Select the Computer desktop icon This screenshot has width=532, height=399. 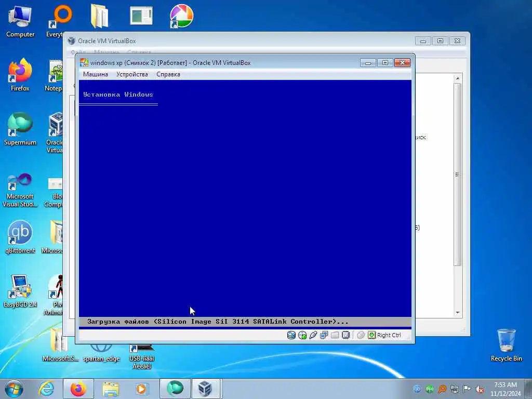20,22
